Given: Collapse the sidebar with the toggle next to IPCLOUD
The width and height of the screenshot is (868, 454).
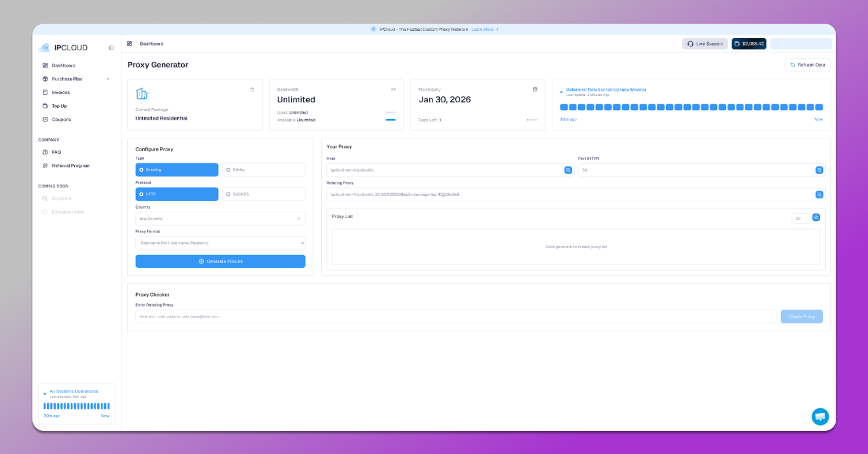Looking at the screenshot, I should point(111,47).
